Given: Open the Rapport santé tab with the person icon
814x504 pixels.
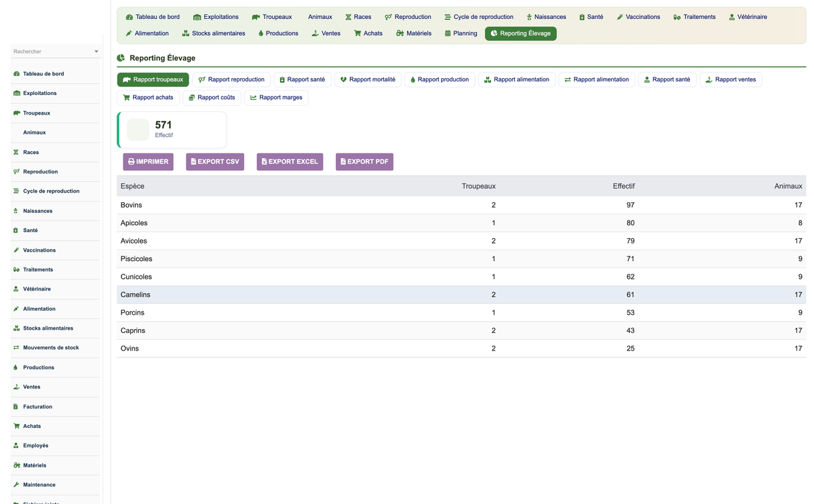Looking at the screenshot, I should [x=667, y=79].
